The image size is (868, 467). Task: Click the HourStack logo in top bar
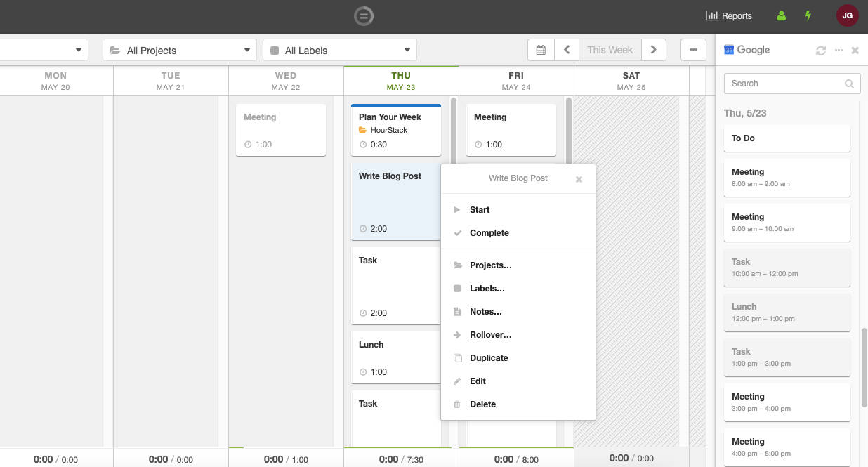364,15
